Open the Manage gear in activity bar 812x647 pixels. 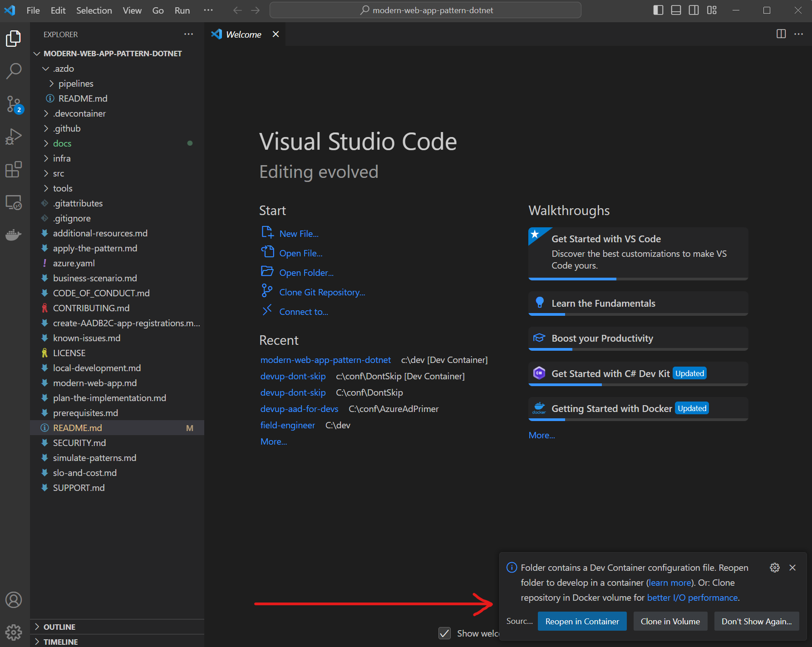tap(14, 632)
